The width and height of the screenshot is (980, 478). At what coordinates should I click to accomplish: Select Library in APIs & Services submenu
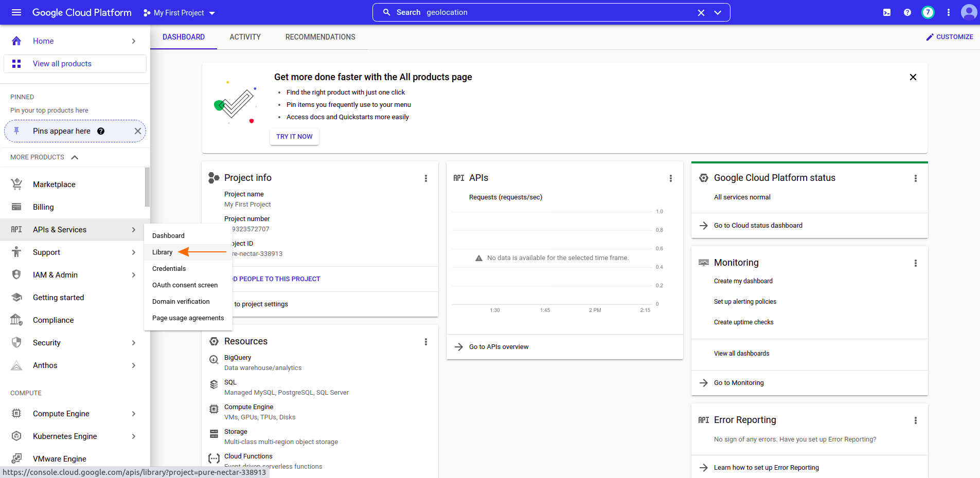coord(188,252)
